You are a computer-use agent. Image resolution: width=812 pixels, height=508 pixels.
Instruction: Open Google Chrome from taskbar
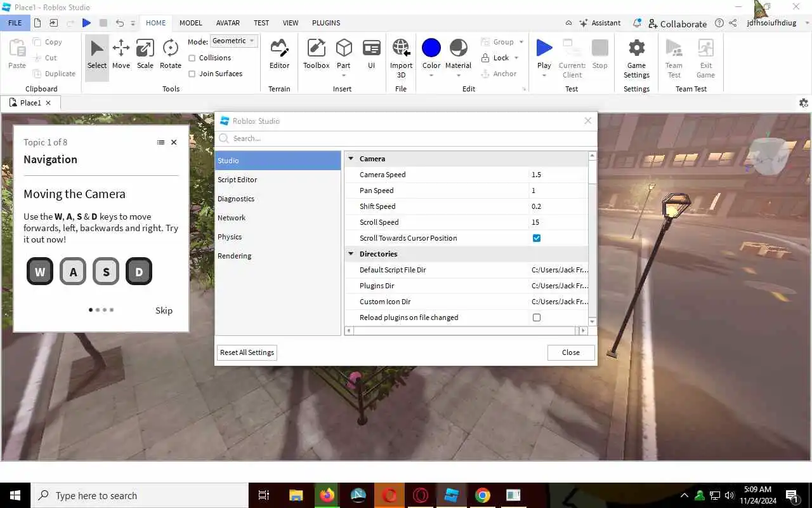pos(483,495)
